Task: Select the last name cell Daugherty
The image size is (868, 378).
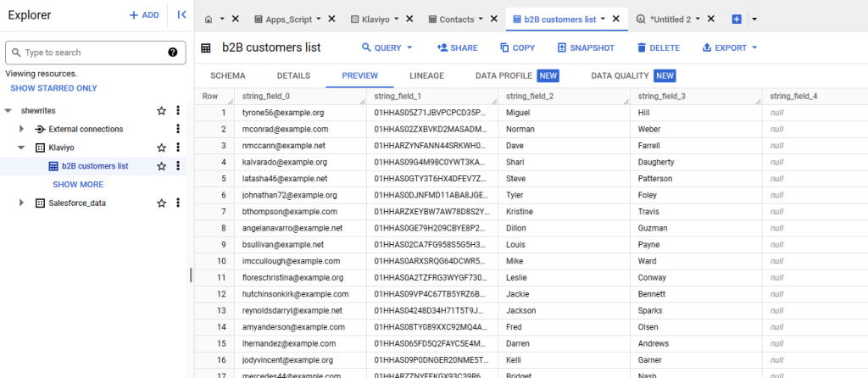Action: [696, 162]
